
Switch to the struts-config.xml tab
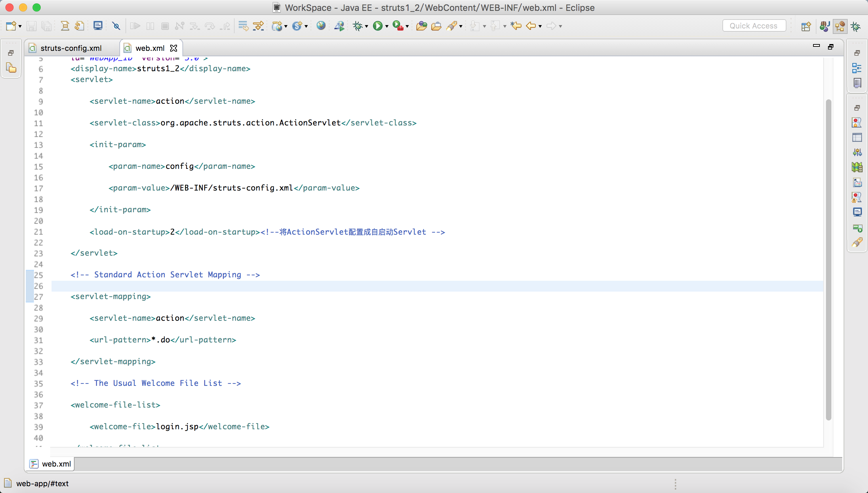click(x=71, y=48)
